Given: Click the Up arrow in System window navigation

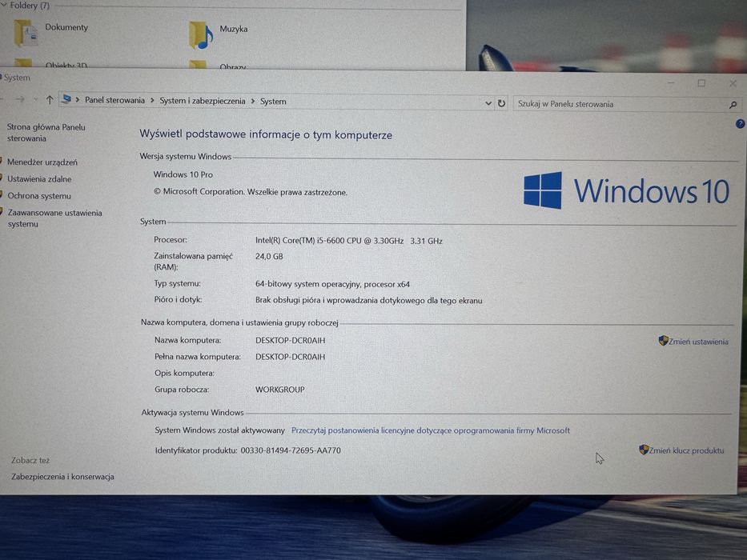Looking at the screenshot, I should (x=50, y=99).
